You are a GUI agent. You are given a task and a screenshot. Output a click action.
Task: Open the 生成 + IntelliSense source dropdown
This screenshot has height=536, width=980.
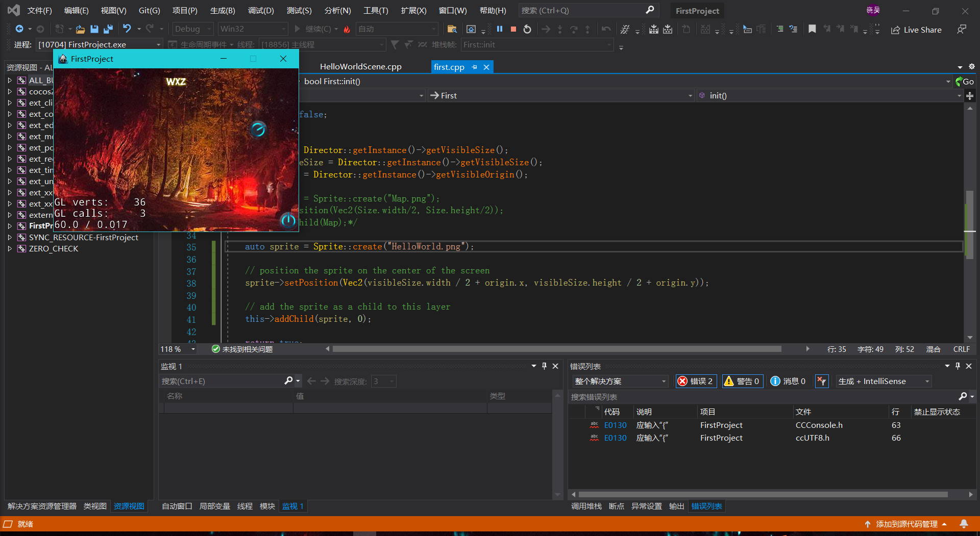pos(884,381)
